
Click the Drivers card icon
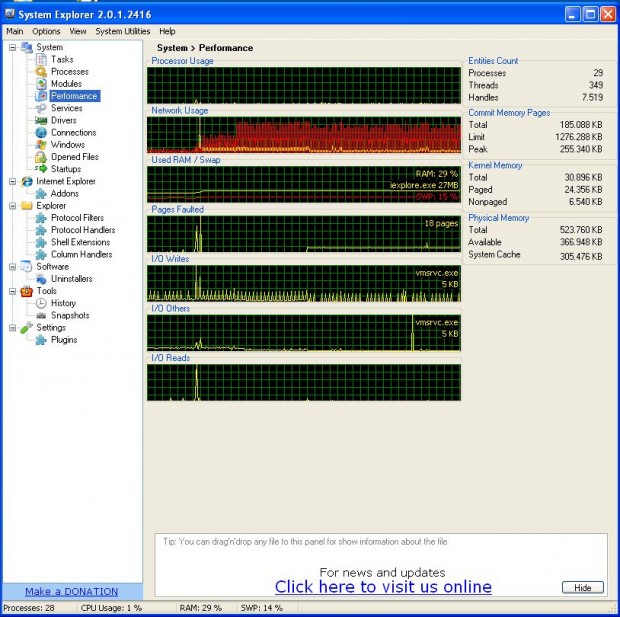click(41, 120)
